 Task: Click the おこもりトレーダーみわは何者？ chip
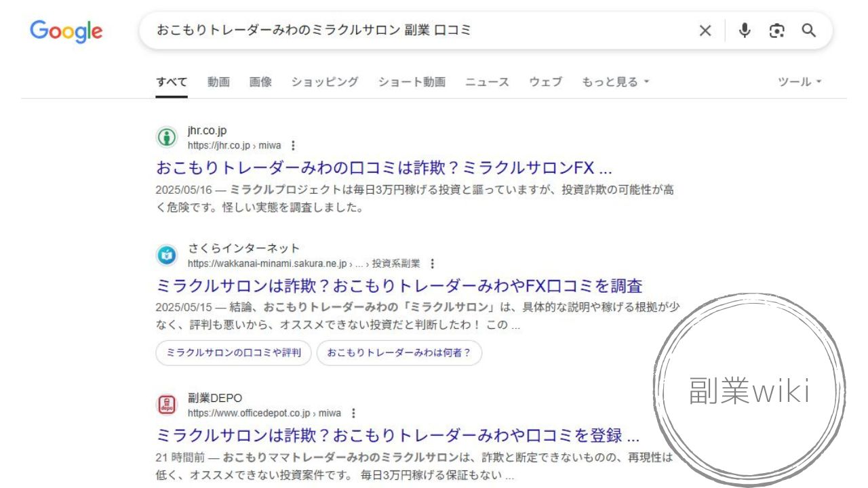tap(399, 353)
